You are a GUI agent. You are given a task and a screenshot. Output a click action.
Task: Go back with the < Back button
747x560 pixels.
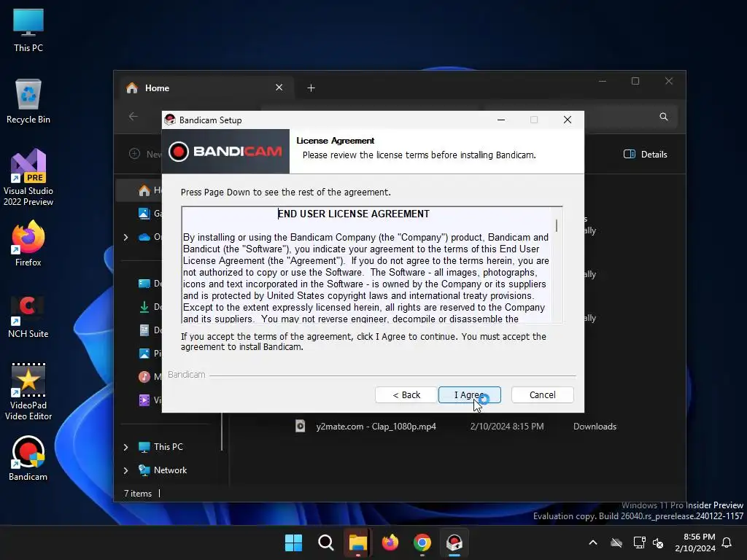click(406, 394)
